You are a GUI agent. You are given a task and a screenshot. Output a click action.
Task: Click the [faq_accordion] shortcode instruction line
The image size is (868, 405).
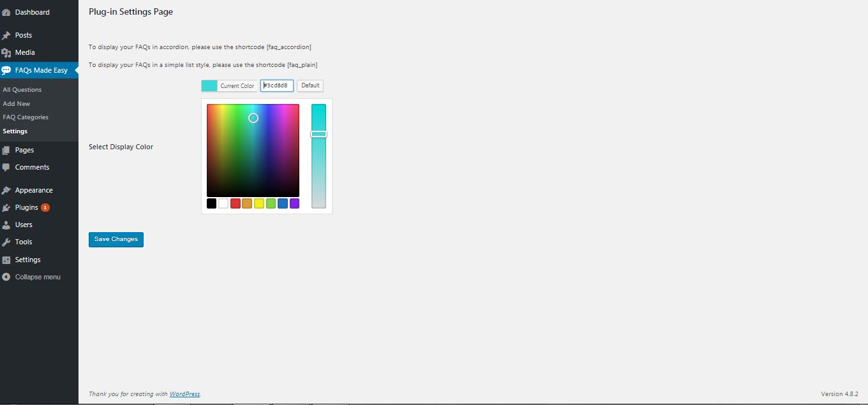pos(200,47)
